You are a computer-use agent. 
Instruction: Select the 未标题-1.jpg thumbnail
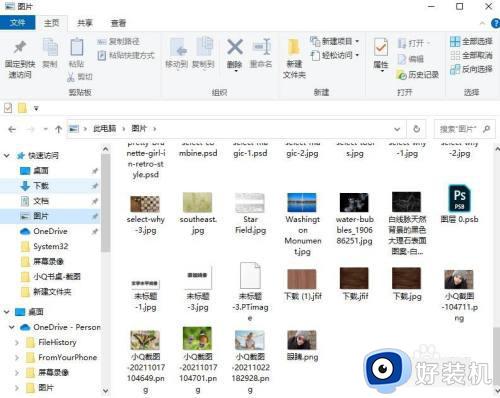tap(145, 284)
